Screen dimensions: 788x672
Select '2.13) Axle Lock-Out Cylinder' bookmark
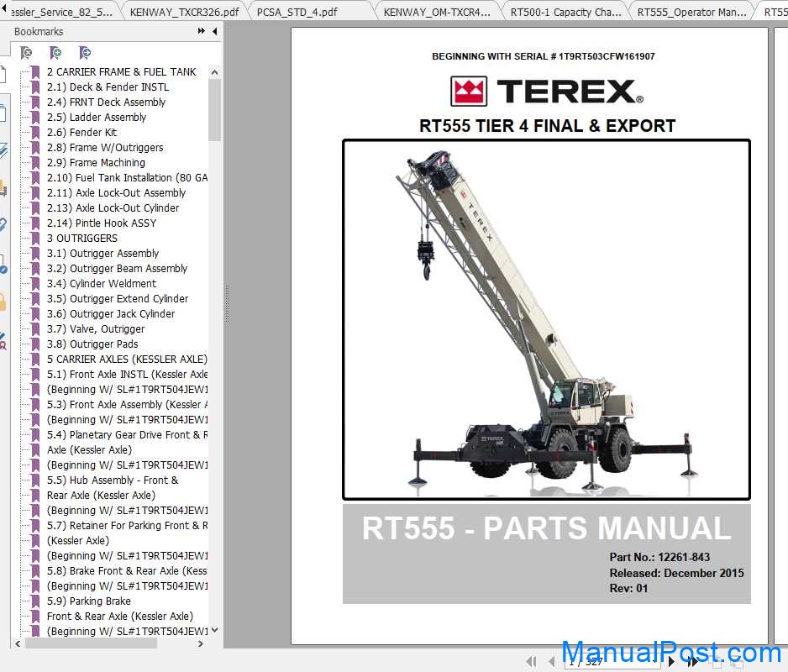[113, 207]
